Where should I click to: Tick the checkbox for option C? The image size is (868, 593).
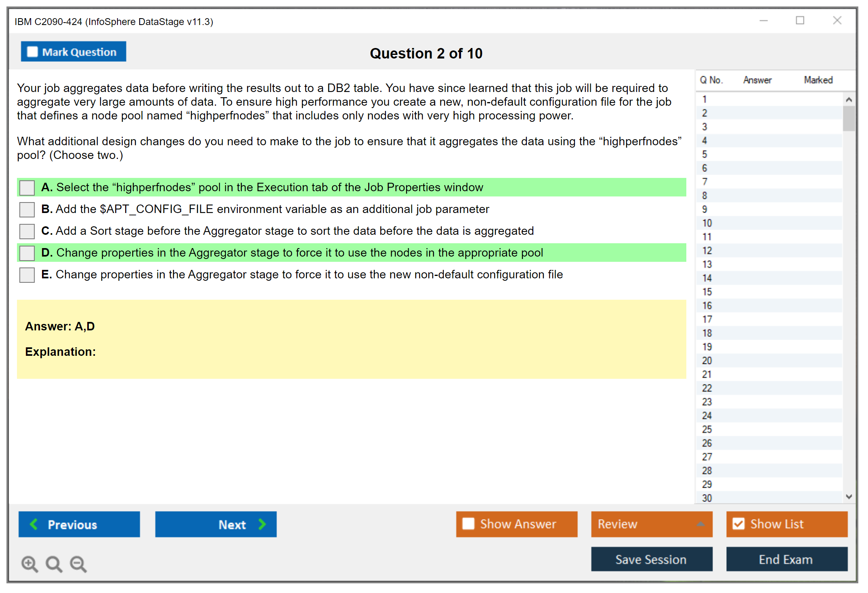coord(27,231)
